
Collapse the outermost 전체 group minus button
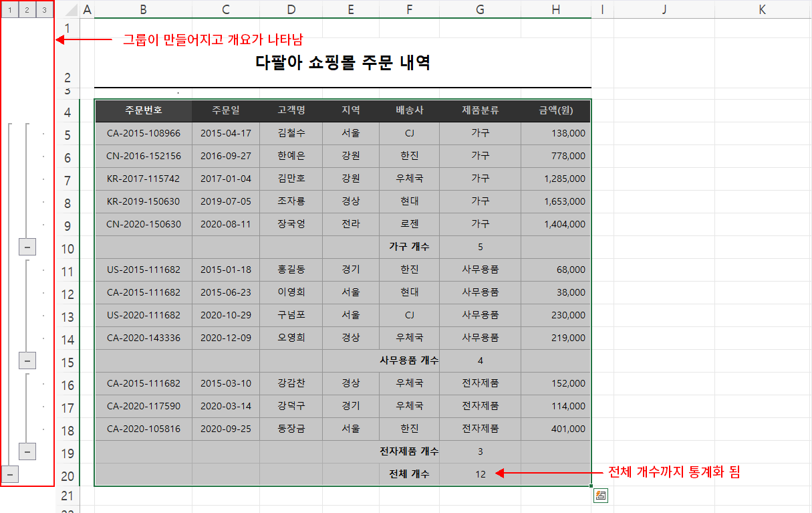pyautogui.click(x=10, y=474)
